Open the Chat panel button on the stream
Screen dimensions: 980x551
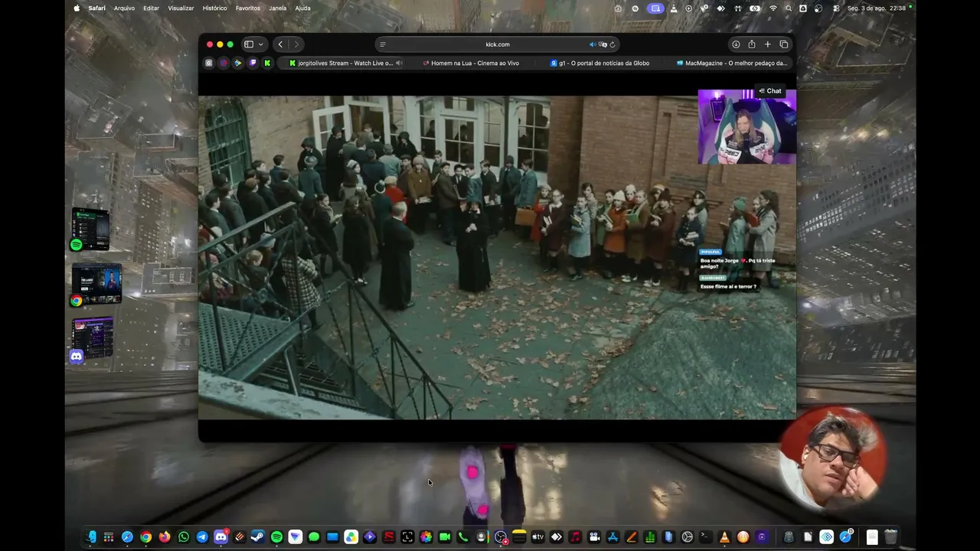770,91
